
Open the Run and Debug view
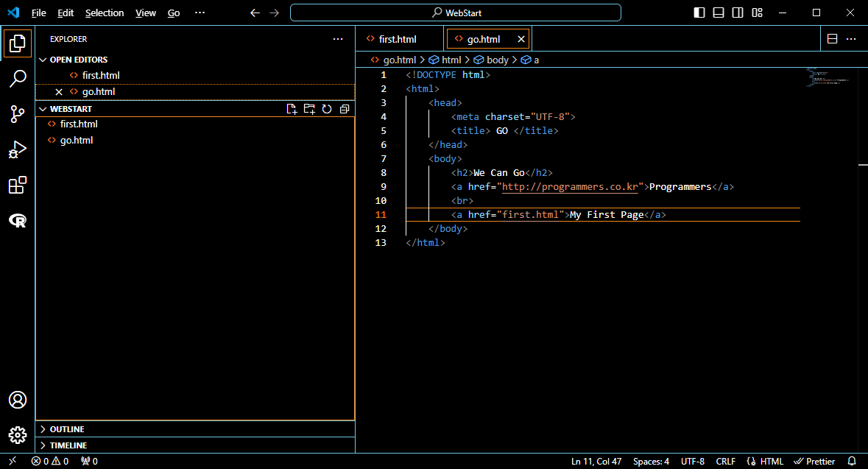pyautogui.click(x=17, y=149)
